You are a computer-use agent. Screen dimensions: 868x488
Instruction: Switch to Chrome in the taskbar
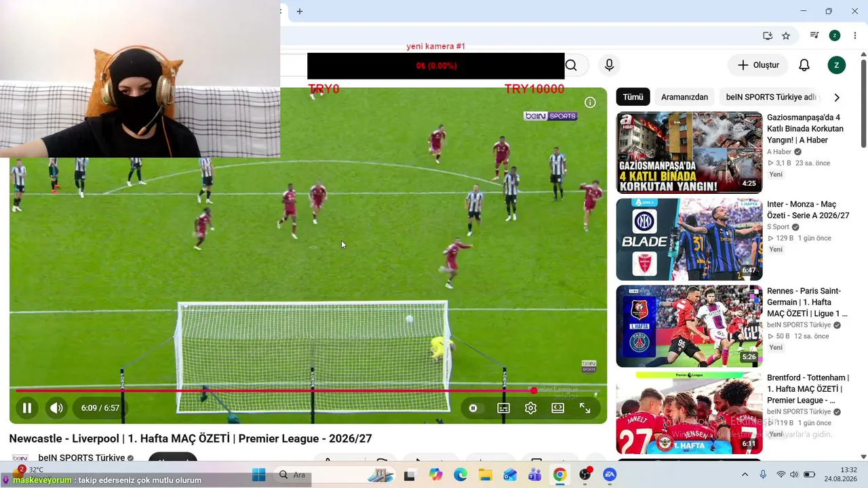point(559,475)
